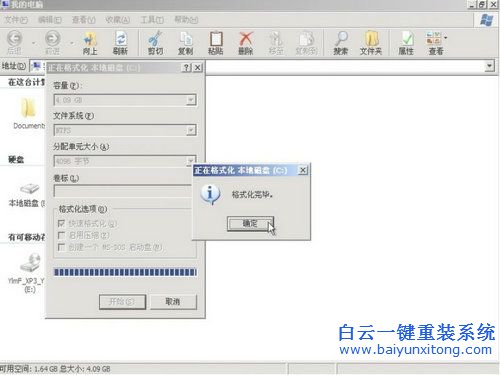Open the 编辑(E) menu
Viewport: 500px width, 375px height.
click(x=50, y=20)
